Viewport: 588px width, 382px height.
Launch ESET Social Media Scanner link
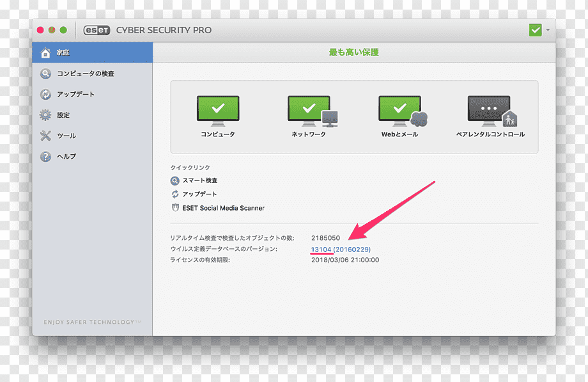(224, 208)
